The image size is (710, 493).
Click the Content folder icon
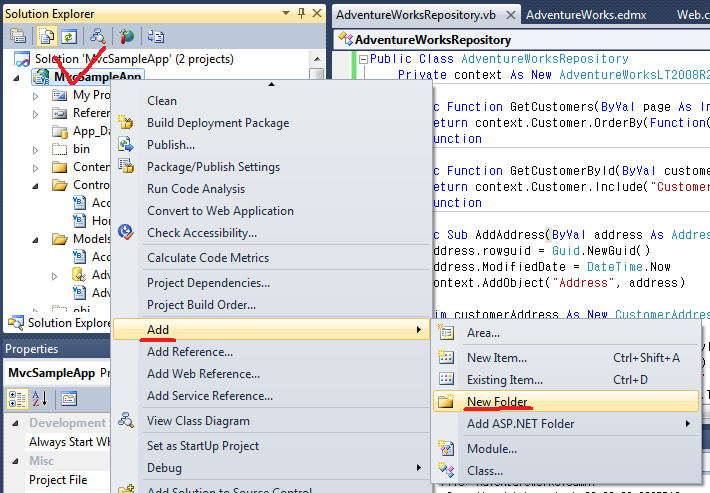pyautogui.click(x=59, y=167)
